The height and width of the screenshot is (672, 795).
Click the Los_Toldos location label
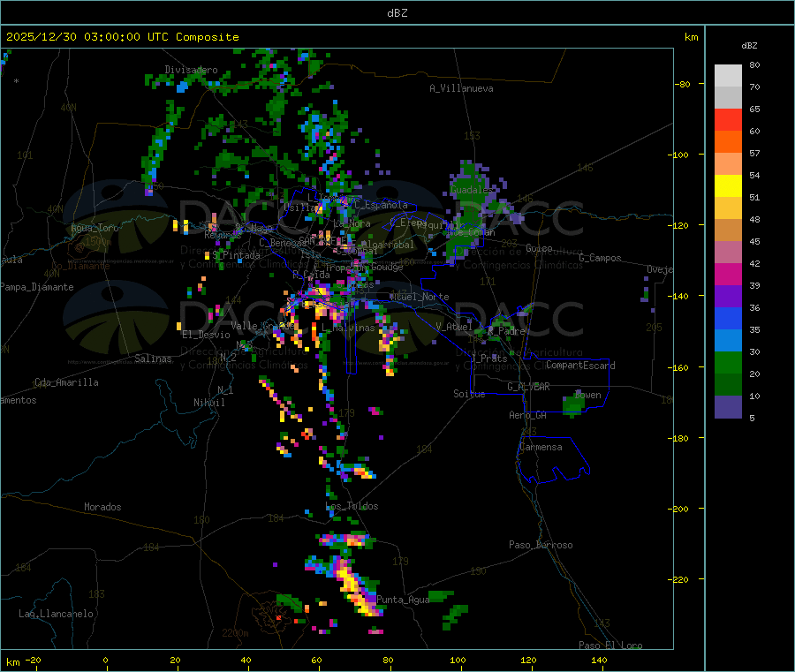(x=352, y=506)
